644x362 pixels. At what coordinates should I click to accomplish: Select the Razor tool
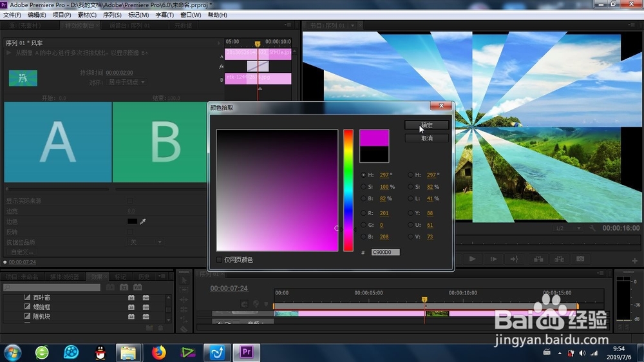coord(184,329)
